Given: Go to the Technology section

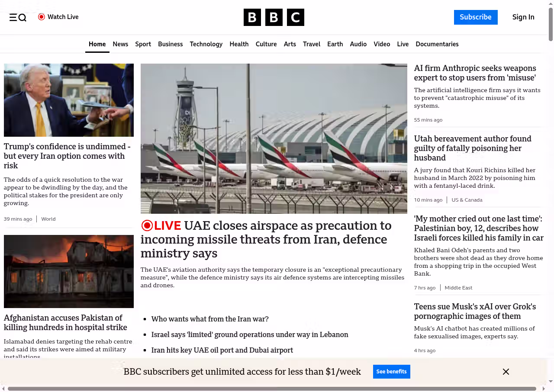Looking at the screenshot, I should [x=206, y=44].
